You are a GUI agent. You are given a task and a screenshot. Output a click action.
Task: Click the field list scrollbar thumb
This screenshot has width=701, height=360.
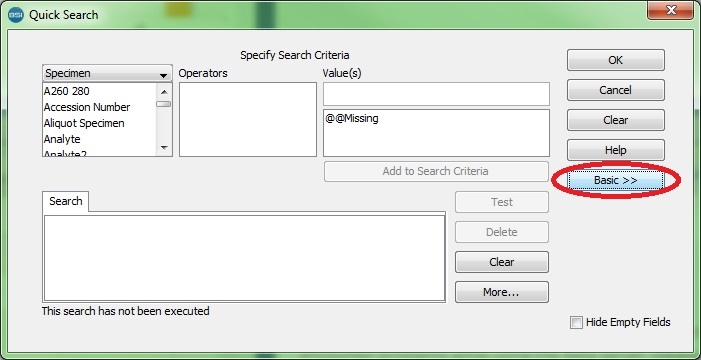[164, 104]
